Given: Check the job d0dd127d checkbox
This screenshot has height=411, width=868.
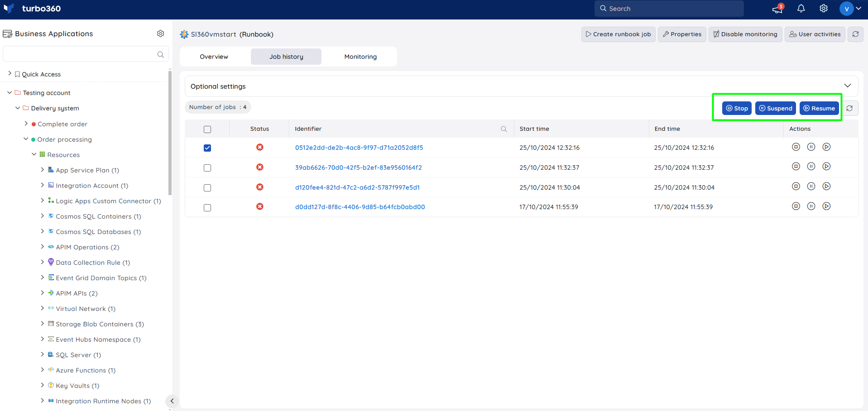Looking at the screenshot, I should pos(207,208).
